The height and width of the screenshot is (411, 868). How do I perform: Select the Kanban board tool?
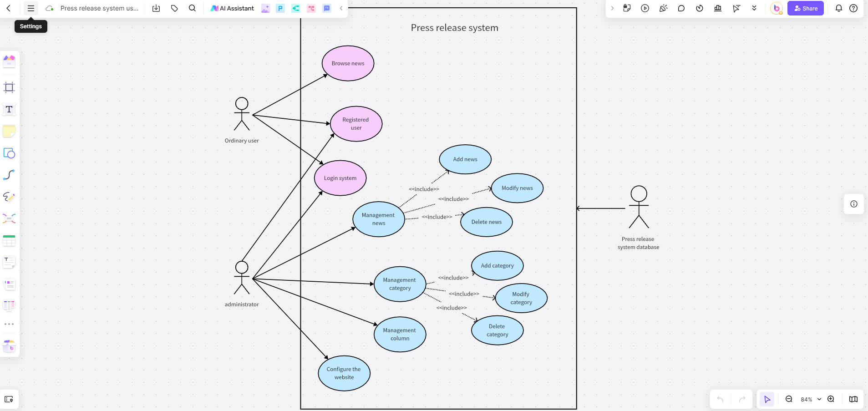point(9,305)
